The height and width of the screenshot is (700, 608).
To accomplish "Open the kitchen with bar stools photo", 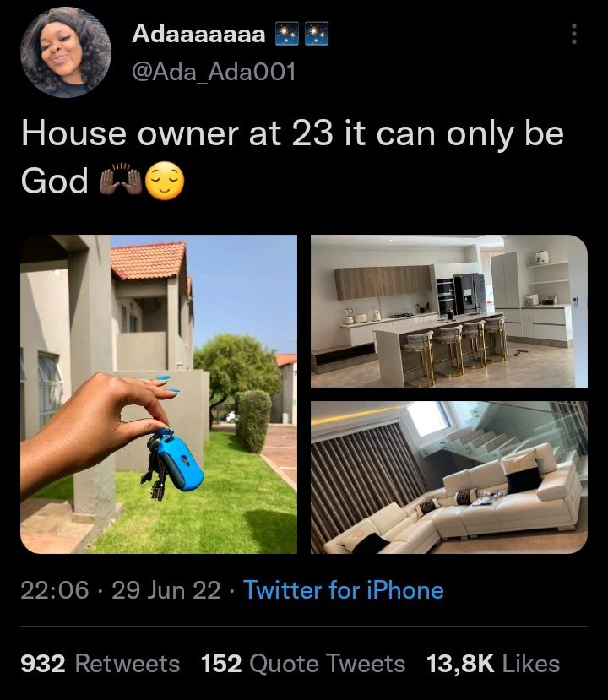I will pos(449,312).
